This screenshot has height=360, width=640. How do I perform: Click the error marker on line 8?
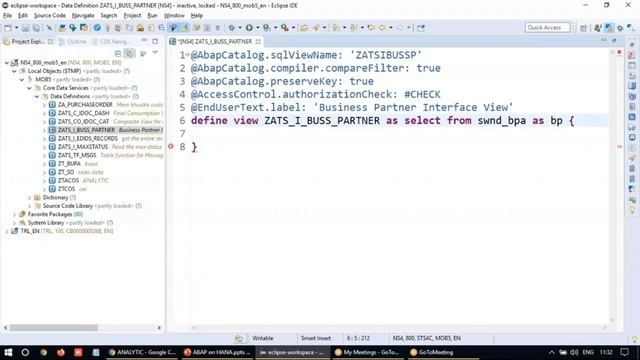[171, 146]
